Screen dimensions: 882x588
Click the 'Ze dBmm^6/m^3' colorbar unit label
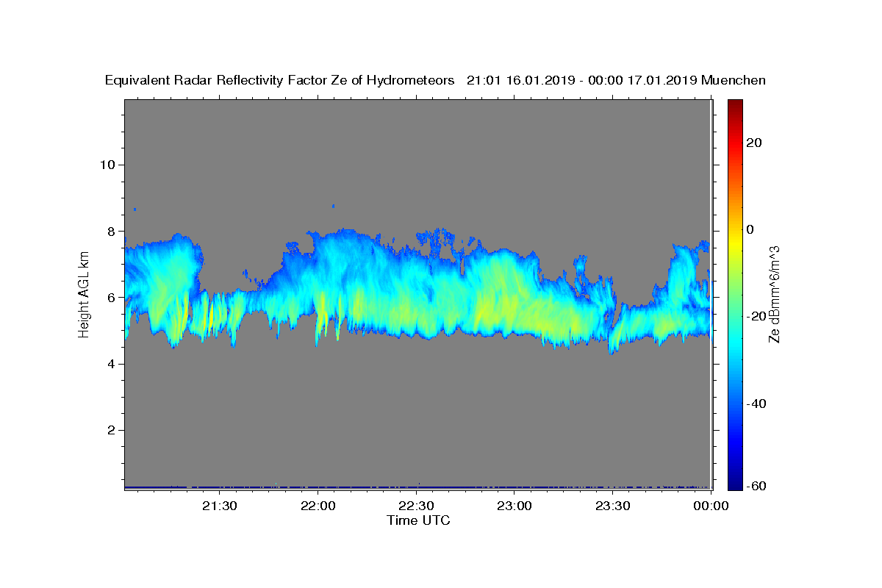774,294
